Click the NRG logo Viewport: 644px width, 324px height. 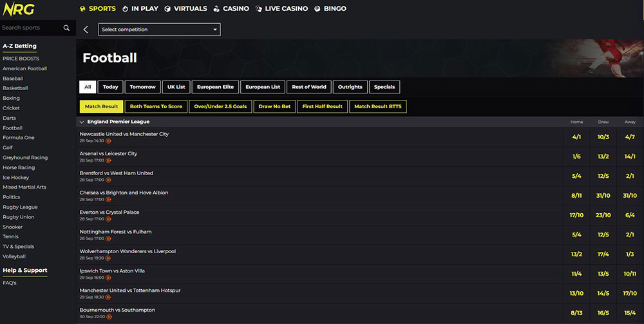pyautogui.click(x=19, y=9)
